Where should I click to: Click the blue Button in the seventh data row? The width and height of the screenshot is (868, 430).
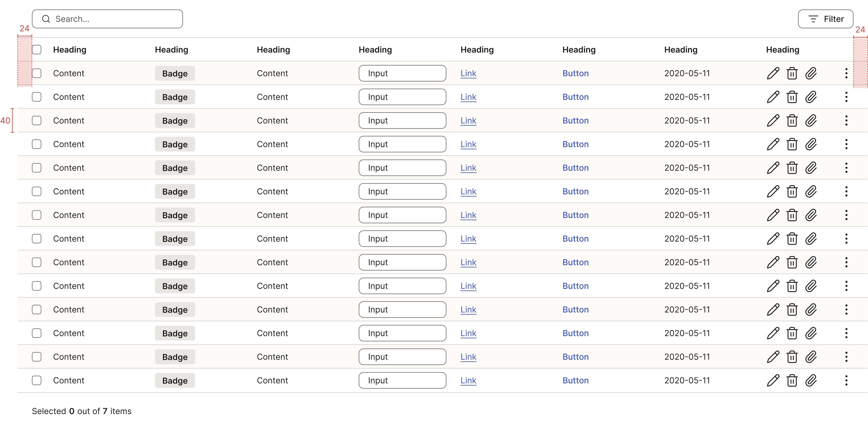pyautogui.click(x=576, y=215)
